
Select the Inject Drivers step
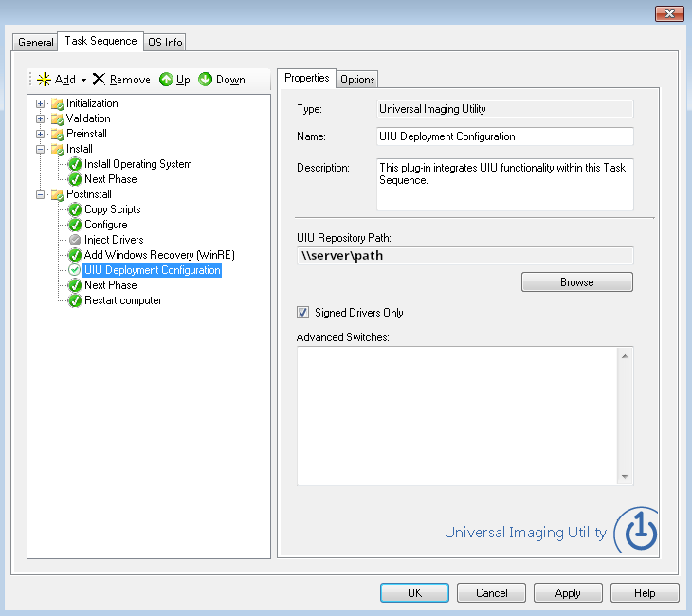[114, 240]
